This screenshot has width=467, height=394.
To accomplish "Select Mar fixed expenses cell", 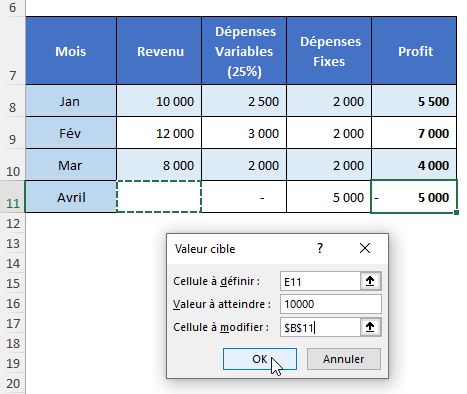I will point(329,165).
